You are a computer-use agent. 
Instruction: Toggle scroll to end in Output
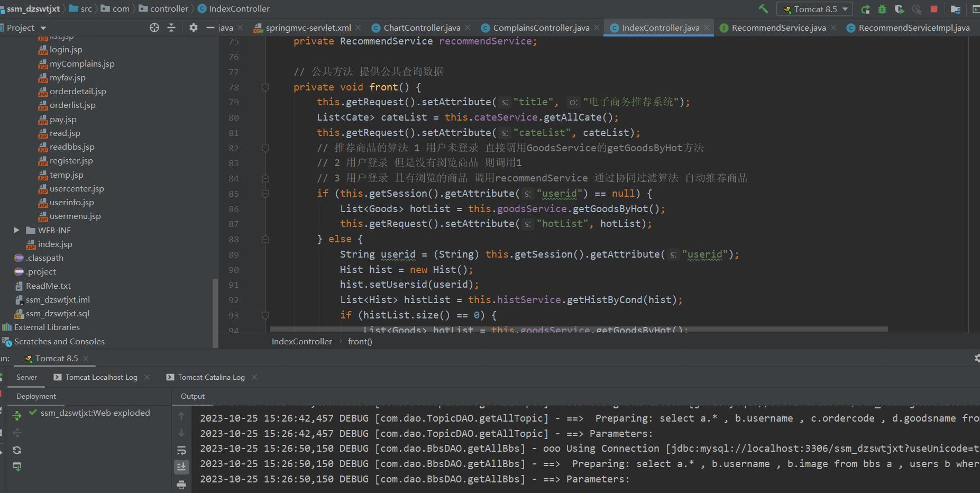(x=181, y=467)
